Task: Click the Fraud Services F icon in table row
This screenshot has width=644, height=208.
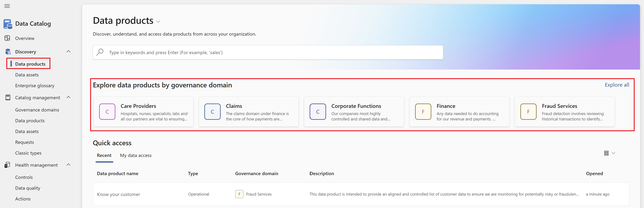Action: tap(239, 194)
